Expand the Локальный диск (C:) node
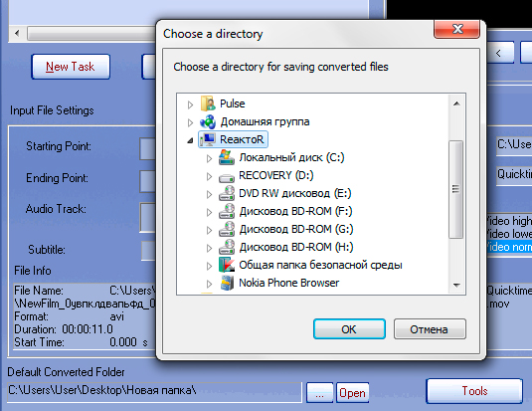The width and height of the screenshot is (532, 411). click(x=210, y=158)
